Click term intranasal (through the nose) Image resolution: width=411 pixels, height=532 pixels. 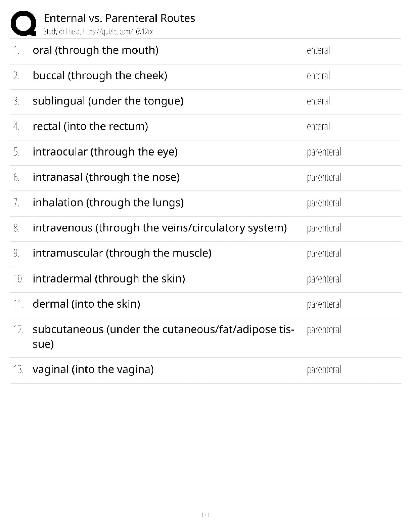click(106, 177)
